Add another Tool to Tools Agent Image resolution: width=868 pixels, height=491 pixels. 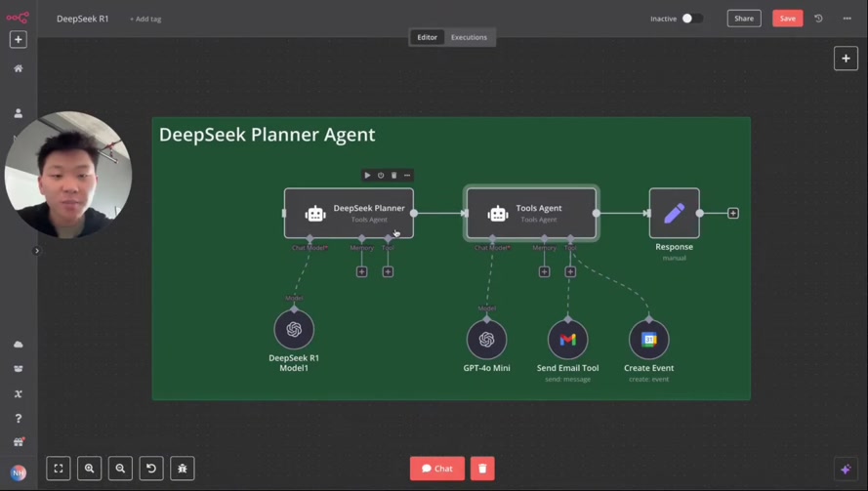570,271
